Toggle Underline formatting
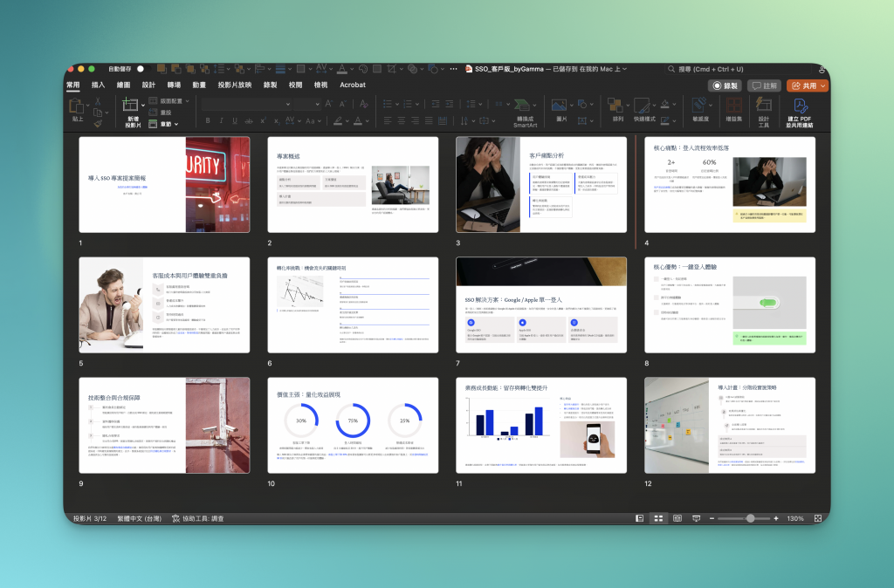Image resolution: width=894 pixels, height=588 pixels. click(235, 120)
